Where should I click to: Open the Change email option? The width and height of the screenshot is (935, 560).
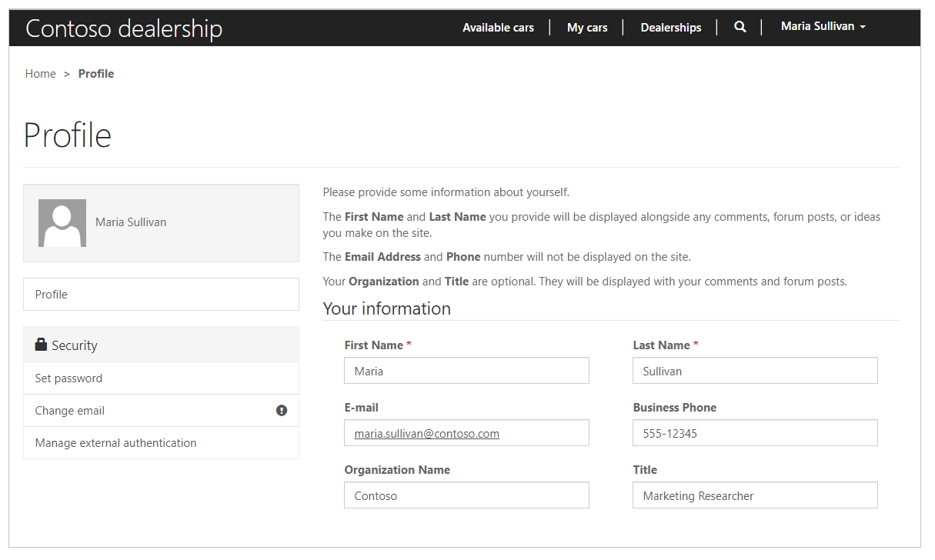[x=161, y=411]
